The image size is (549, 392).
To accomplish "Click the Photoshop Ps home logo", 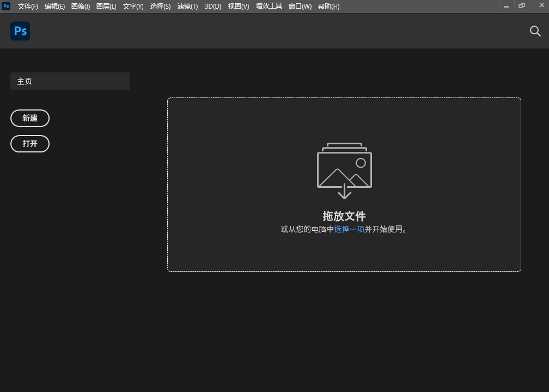I will (20, 31).
